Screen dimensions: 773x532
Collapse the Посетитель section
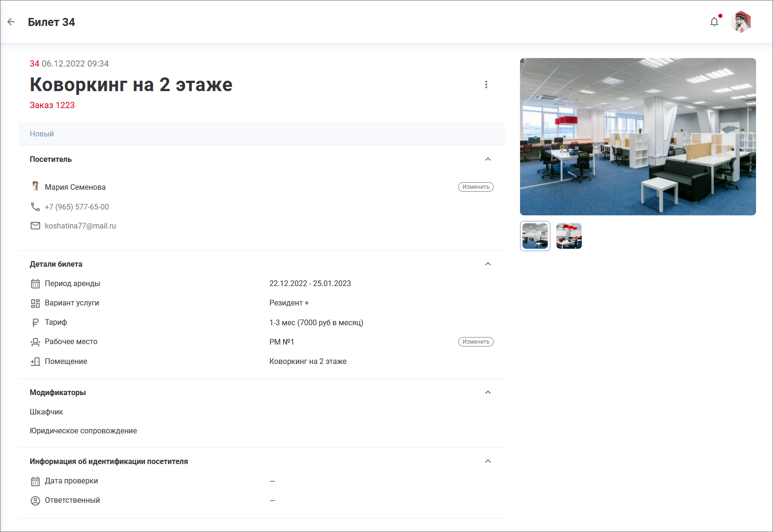(488, 159)
